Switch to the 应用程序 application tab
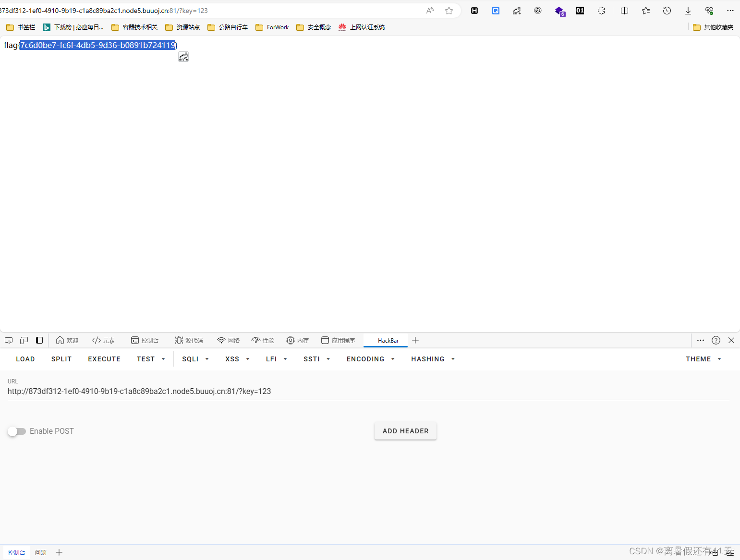 338,340
